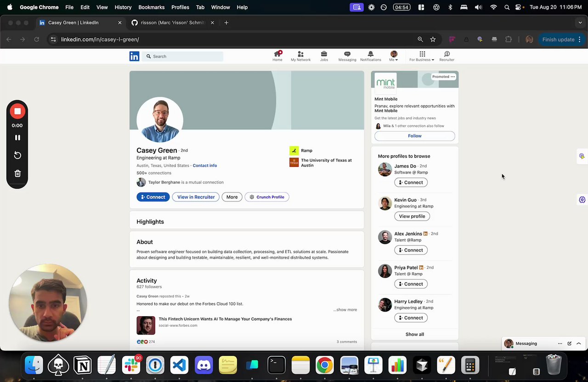The width and height of the screenshot is (588, 382).
Task: Open Chrome tab search chevron
Action: point(580,23)
